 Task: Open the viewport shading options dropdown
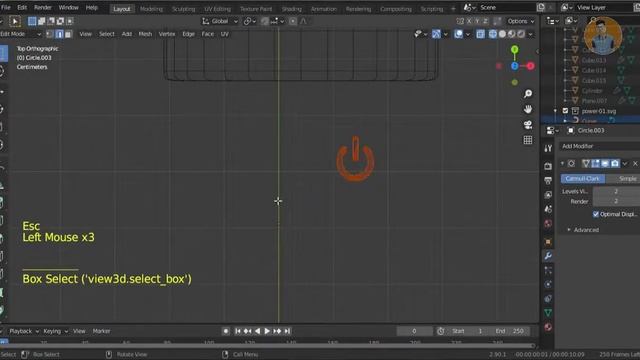click(x=530, y=34)
